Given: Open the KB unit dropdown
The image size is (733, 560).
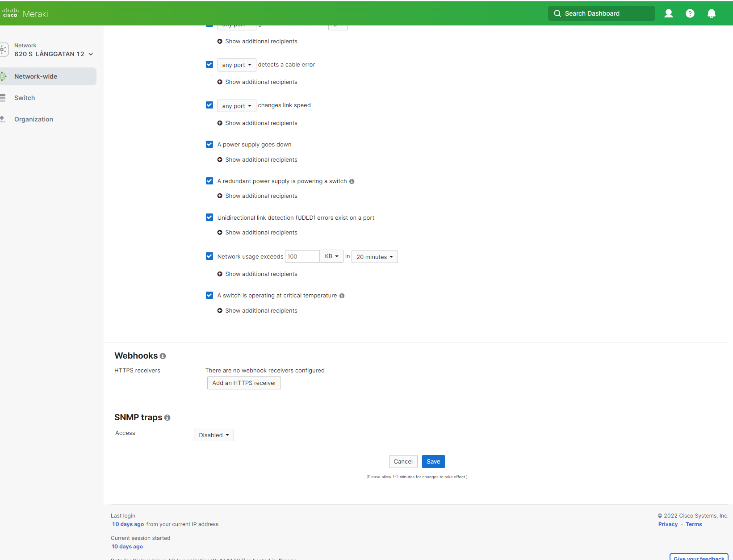Looking at the screenshot, I should [x=331, y=256].
